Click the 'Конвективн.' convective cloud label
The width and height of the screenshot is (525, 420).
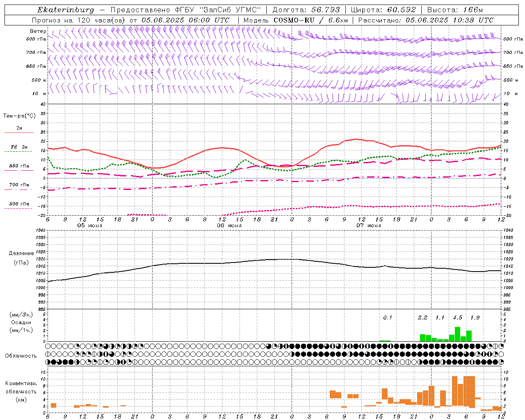tap(21, 384)
